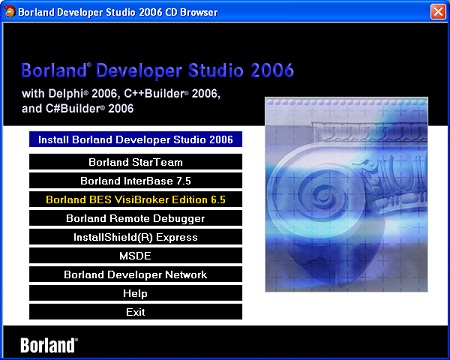
Task: Click the MSDE menu entry
Action: click(x=135, y=256)
